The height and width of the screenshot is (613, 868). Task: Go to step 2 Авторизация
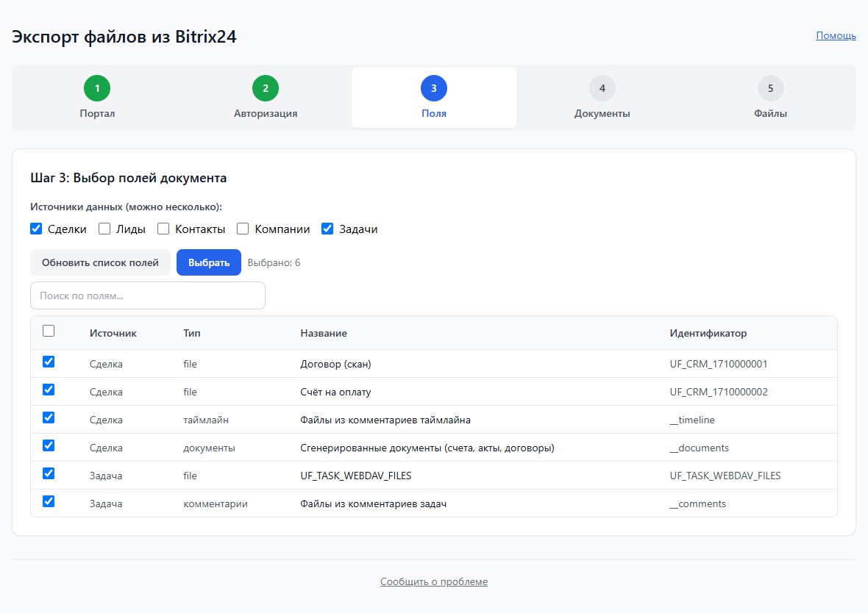[265, 98]
